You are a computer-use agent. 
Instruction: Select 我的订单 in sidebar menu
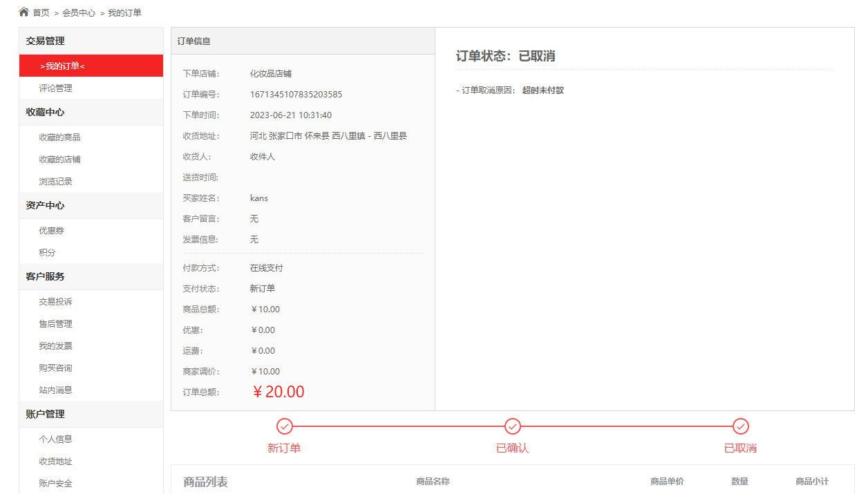[91, 66]
